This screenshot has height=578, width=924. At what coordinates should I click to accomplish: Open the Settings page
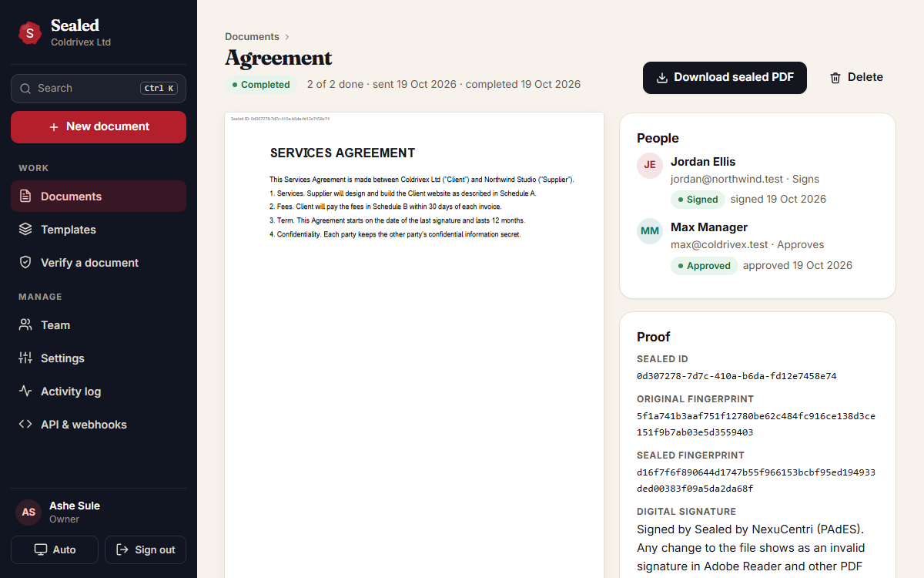coord(99,358)
